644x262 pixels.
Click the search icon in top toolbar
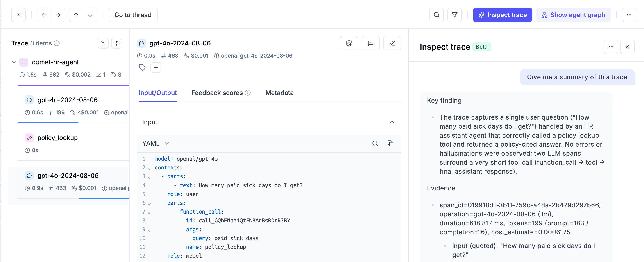point(436,15)
